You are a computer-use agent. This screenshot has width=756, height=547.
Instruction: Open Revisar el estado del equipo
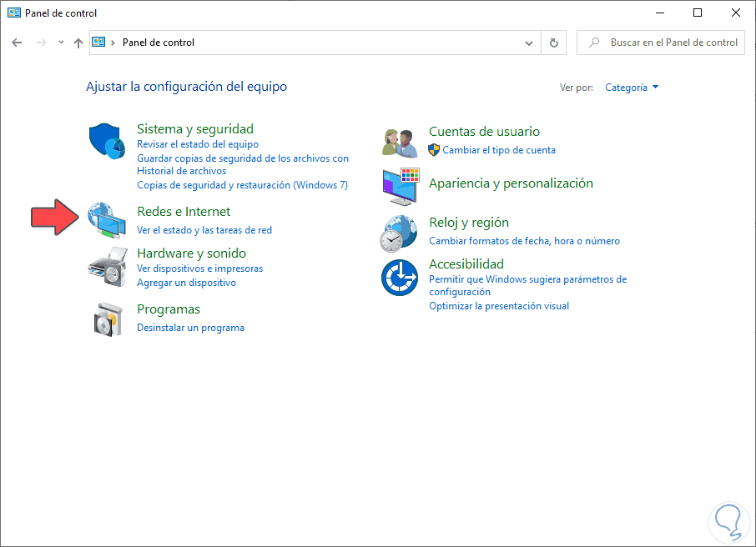coord(198,144)
